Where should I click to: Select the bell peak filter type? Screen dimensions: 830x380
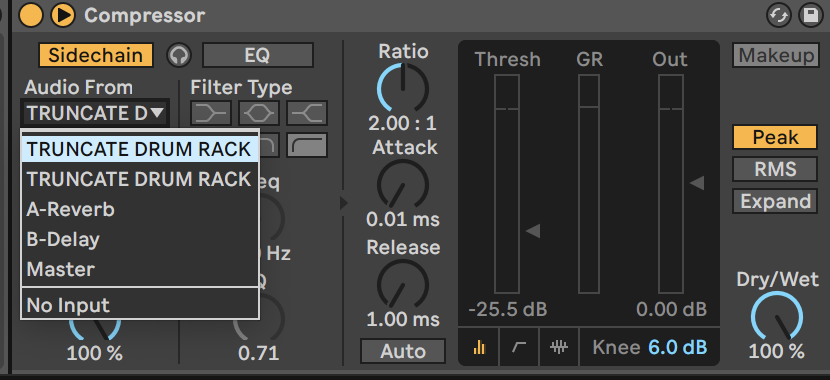[x=259, y=113]
